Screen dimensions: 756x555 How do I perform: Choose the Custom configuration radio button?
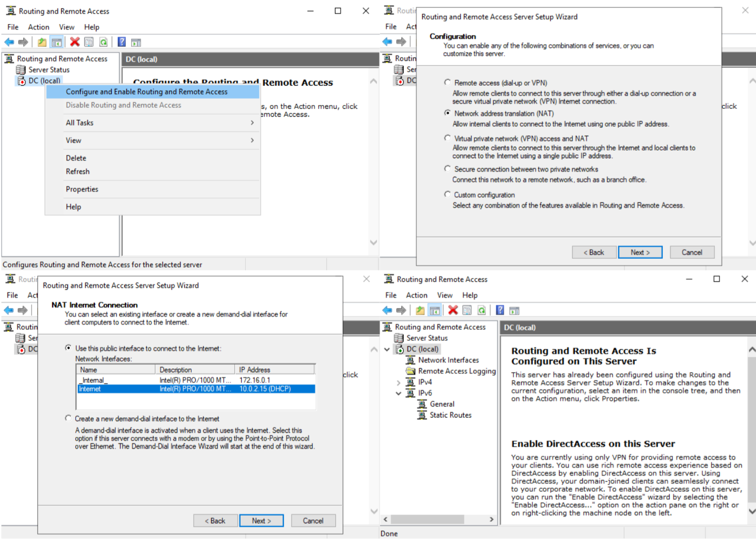pos(447,195)
